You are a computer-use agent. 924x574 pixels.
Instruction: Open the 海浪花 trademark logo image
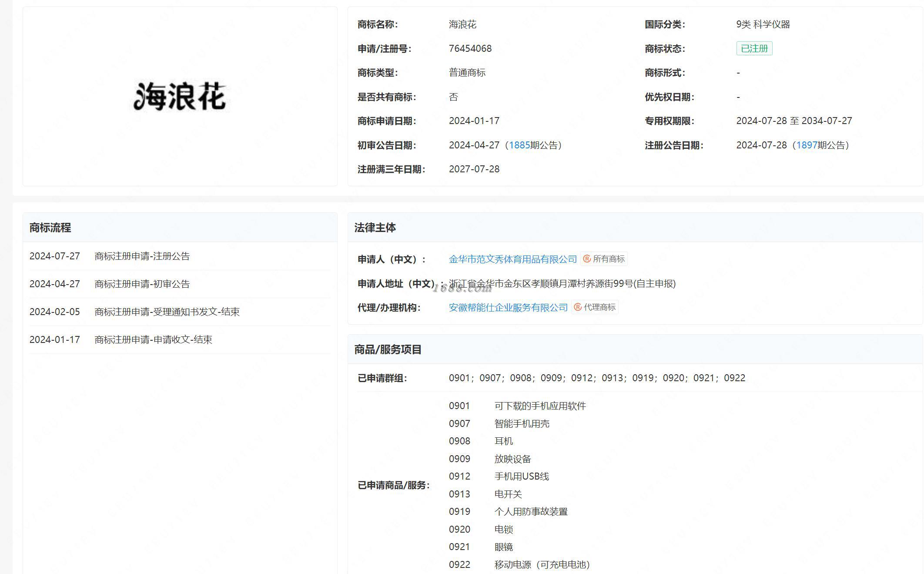point(180,96)
